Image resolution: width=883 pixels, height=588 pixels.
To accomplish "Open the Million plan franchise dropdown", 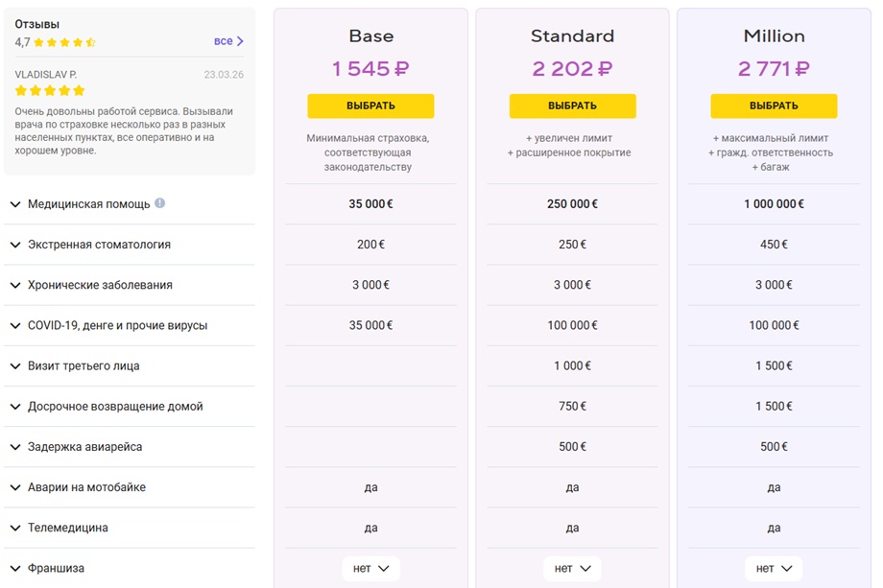I will [774, 569].
